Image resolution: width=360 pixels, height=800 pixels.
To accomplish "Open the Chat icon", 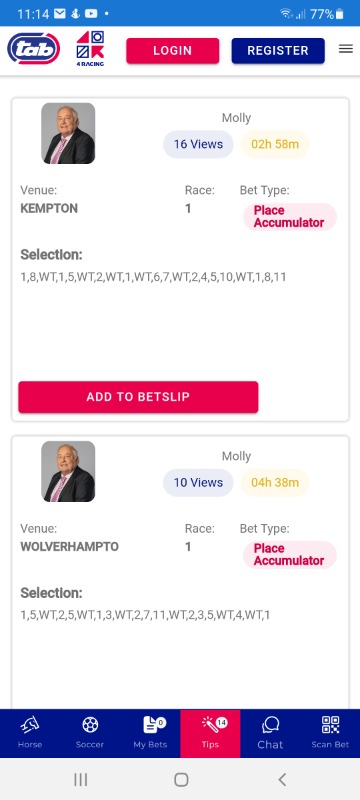I will point(270,732).
